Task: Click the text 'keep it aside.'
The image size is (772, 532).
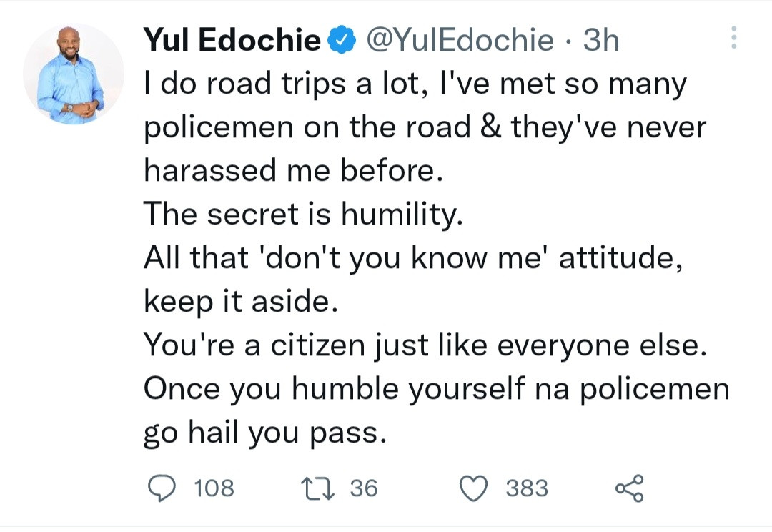Action: coord(239,302)
